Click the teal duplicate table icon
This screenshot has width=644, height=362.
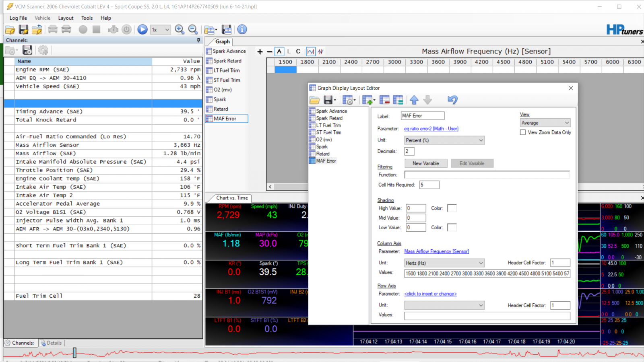tap(398, 100)
